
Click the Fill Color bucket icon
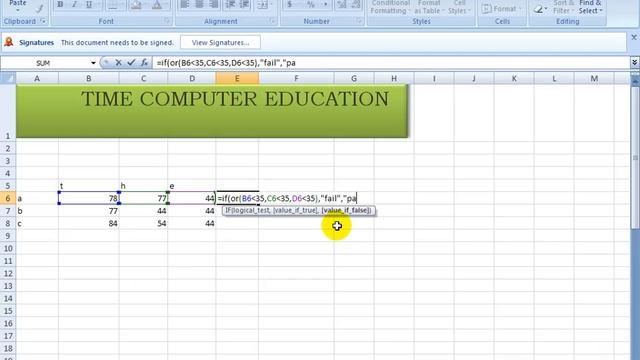[136, 4]
